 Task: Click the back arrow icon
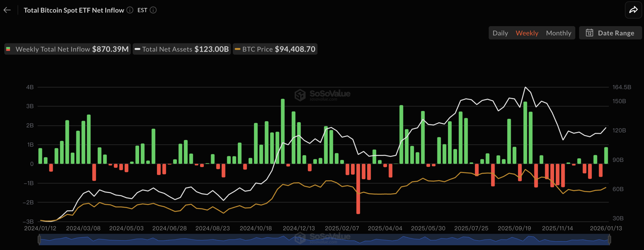coord(7,10)
